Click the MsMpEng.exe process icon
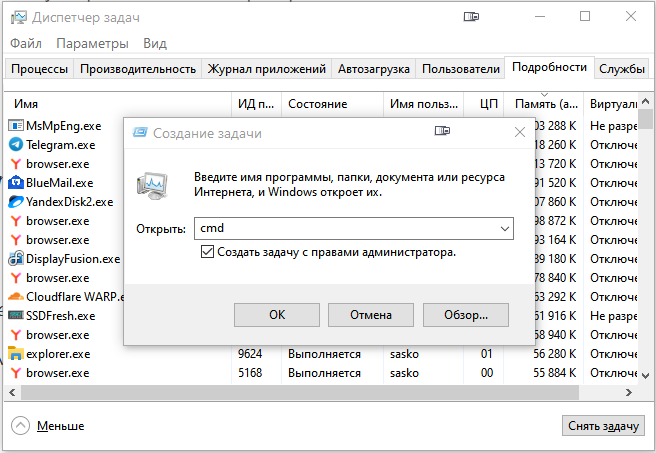The image size is (656, 453). point(15,125)
